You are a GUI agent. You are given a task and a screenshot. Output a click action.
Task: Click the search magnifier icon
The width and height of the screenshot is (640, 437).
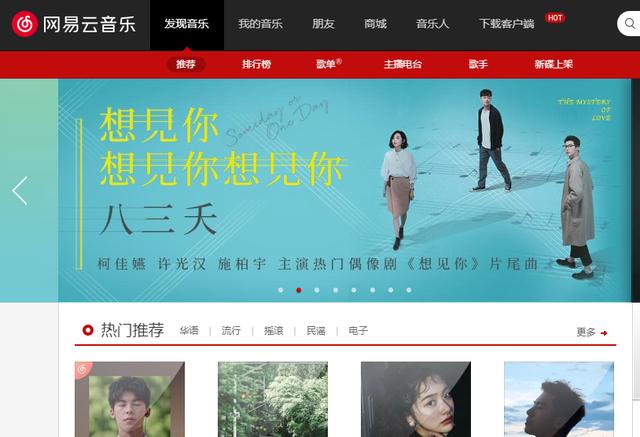pos(631,24)
